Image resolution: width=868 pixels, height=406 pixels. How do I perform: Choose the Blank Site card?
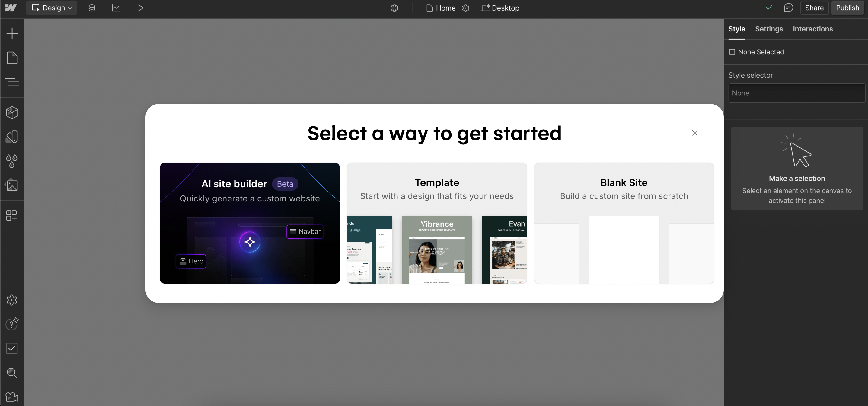(624, 223)
